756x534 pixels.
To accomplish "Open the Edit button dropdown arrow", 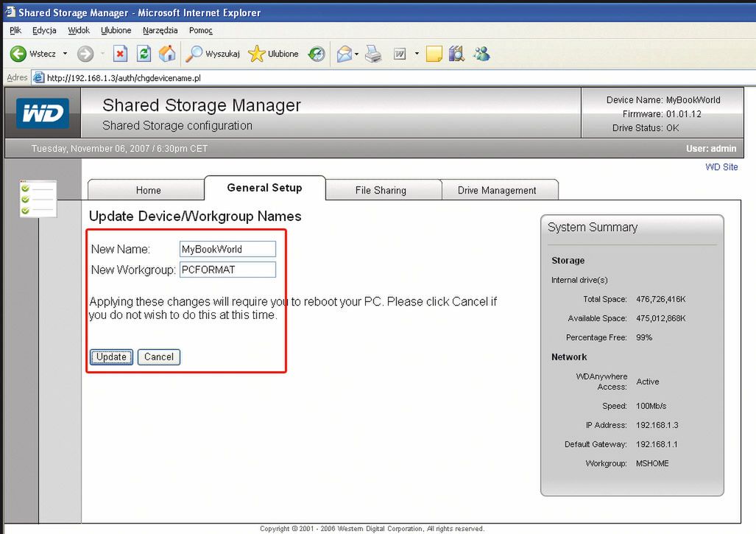I will 417,54.
